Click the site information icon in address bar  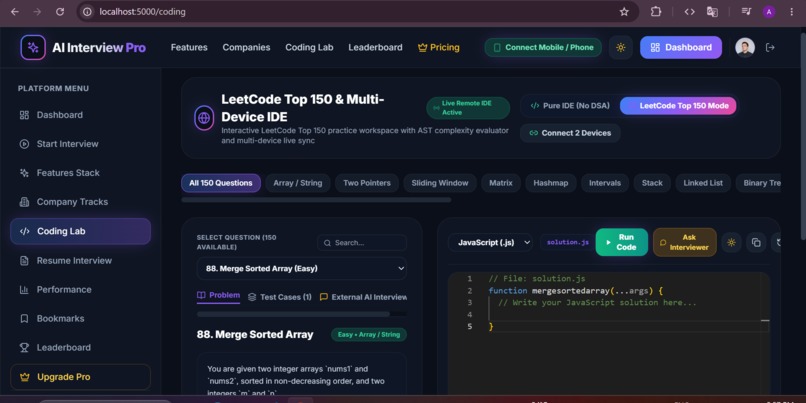[87, 11]
